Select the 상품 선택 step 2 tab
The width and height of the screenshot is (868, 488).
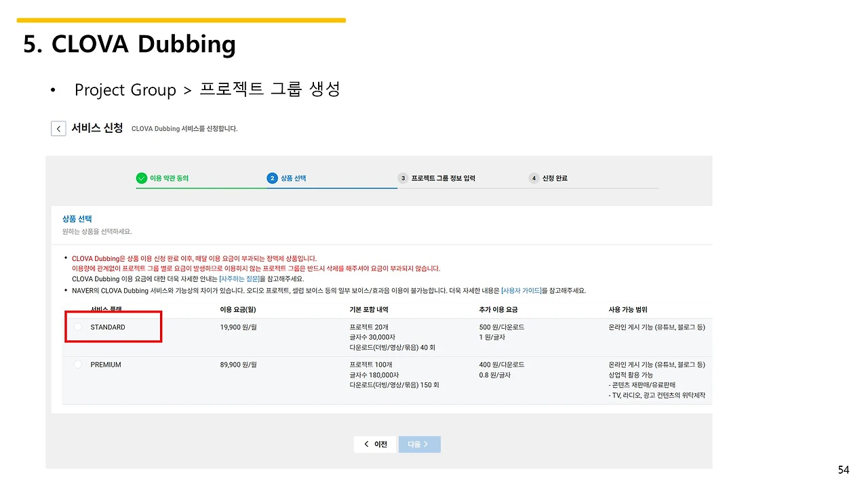pyautogui.click(x=287, y=178)
